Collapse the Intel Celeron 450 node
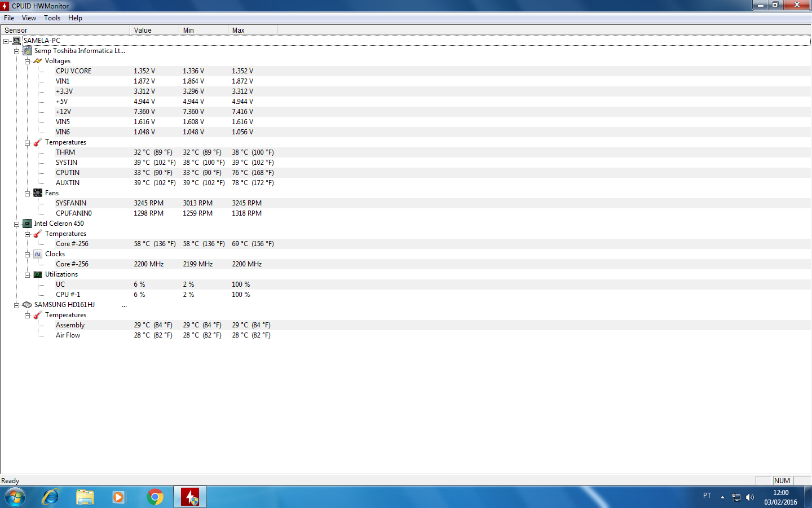Screen dimensions: 812x508 click(x=17, y=224)
